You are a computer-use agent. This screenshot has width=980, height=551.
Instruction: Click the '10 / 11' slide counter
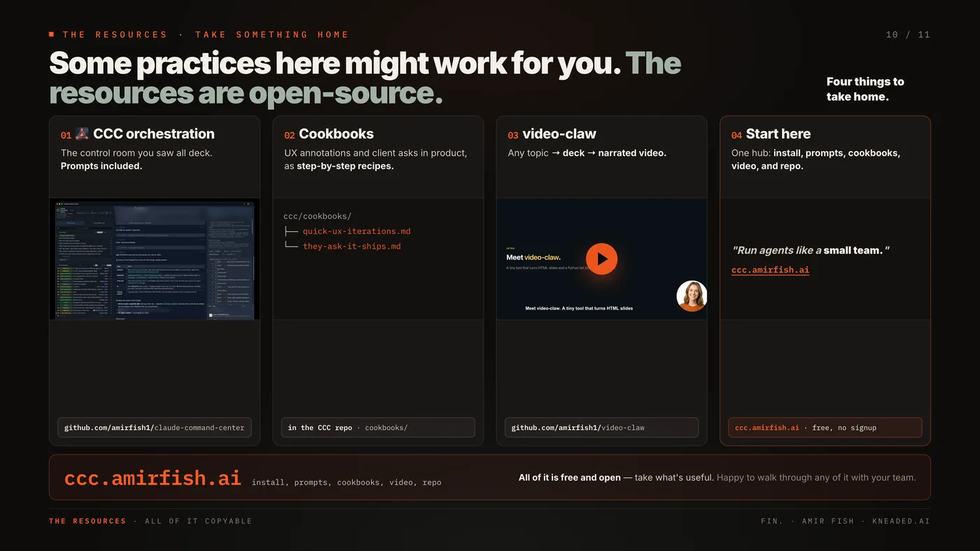(x=908, y=34)
